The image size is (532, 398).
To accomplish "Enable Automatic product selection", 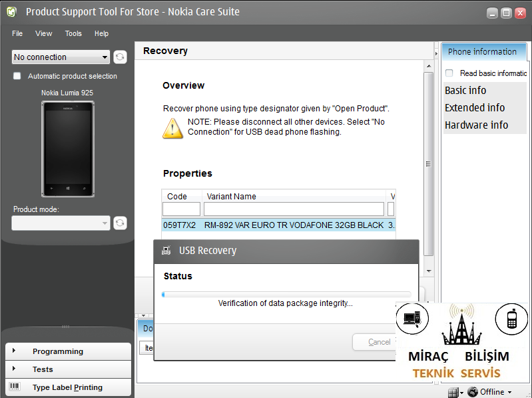I will pos(17,76).
